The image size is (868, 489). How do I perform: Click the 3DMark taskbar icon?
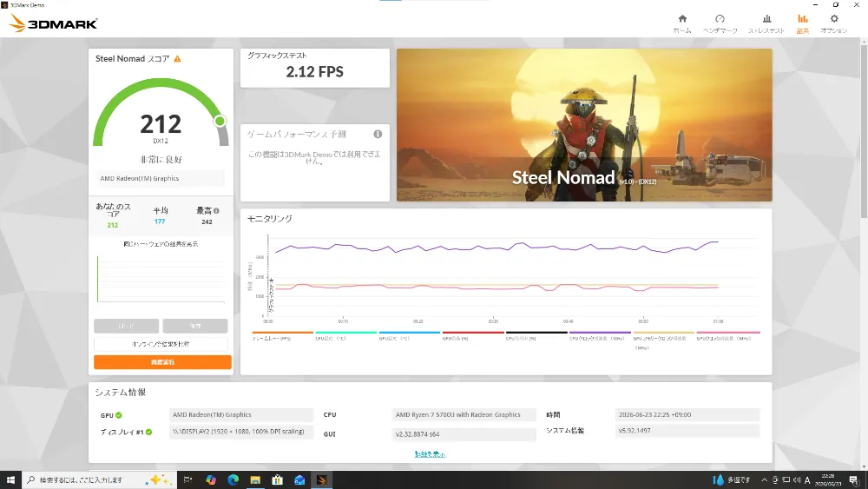click(322, 479)
